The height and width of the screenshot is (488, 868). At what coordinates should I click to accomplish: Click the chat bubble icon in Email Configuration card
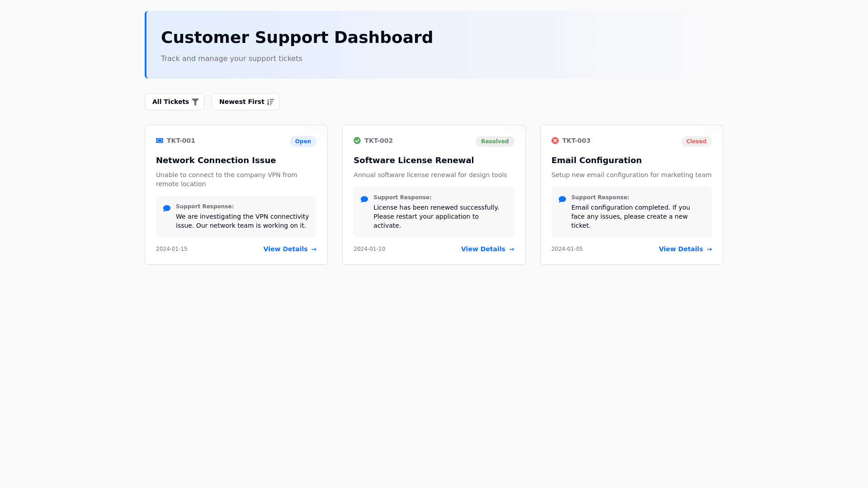(x=562, y=199)
